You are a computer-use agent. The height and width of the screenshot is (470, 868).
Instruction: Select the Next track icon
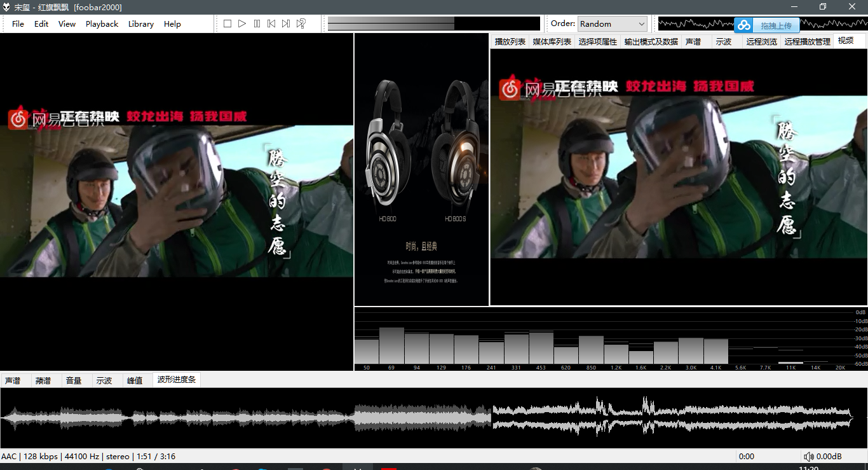285,23
